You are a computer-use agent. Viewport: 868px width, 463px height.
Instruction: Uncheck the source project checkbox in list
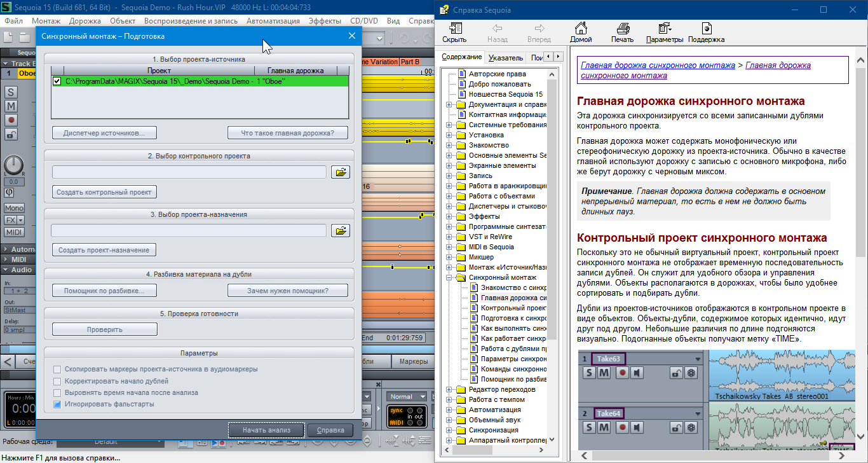click(x=57, y=81)
